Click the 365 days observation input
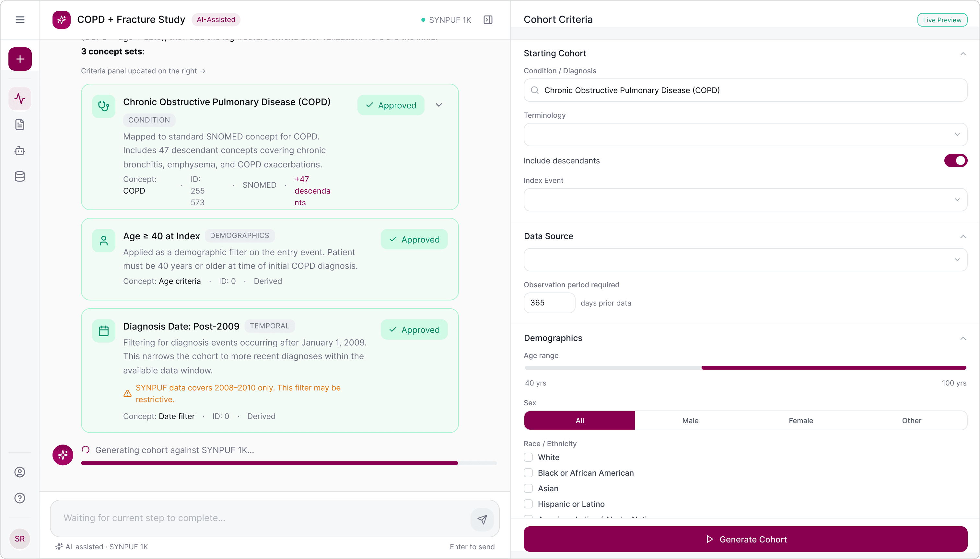Image resolution: width=980 pixels, height=559 pixels. pyautogui.click(x=549, y=303)
